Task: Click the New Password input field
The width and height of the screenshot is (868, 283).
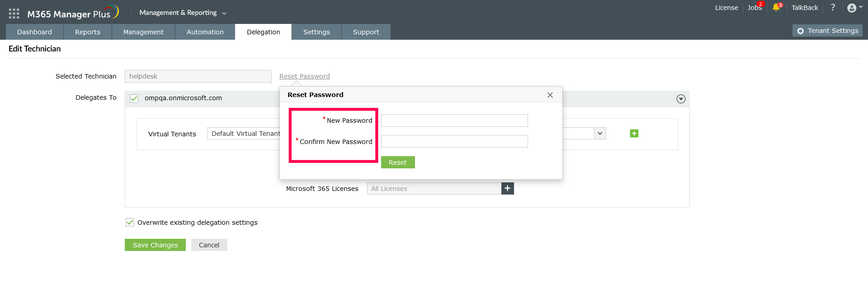Action: [x=454, y=121]
